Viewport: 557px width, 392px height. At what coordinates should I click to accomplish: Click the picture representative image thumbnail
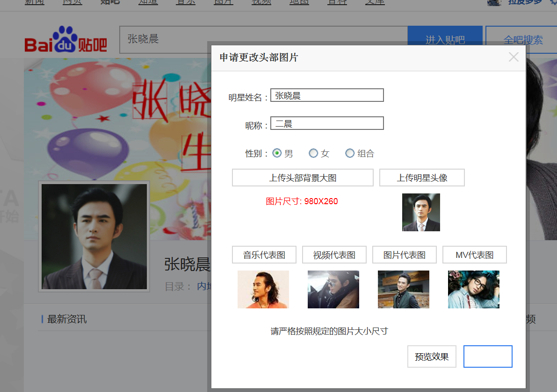[x=404, y=290]
